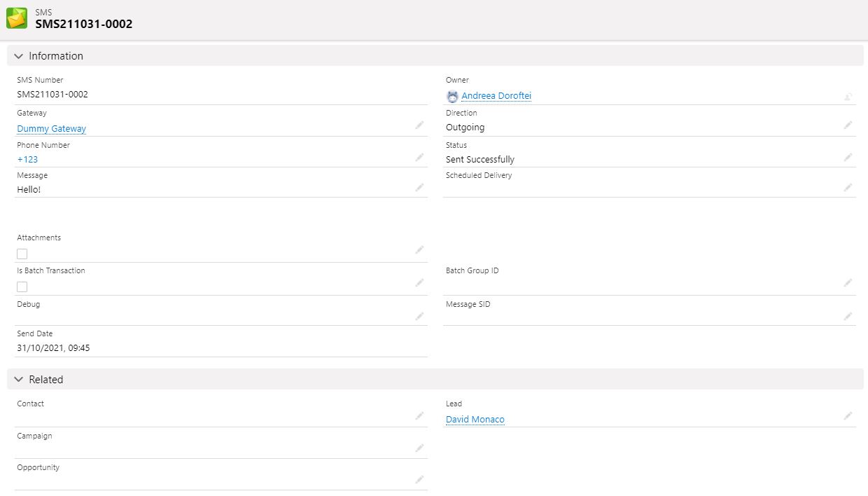
Task: Edit the Status field pencil icon
Action: [x=848, y=157]
